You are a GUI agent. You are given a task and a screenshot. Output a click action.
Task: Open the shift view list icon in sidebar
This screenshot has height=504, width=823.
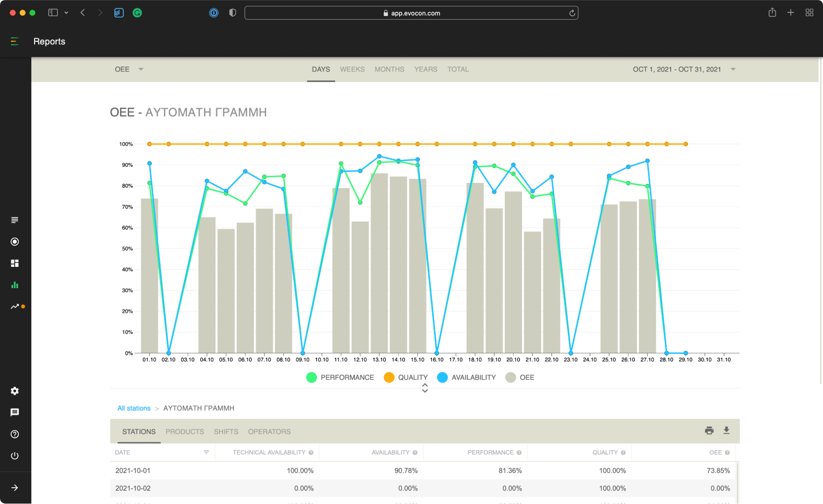coord(14,220)
